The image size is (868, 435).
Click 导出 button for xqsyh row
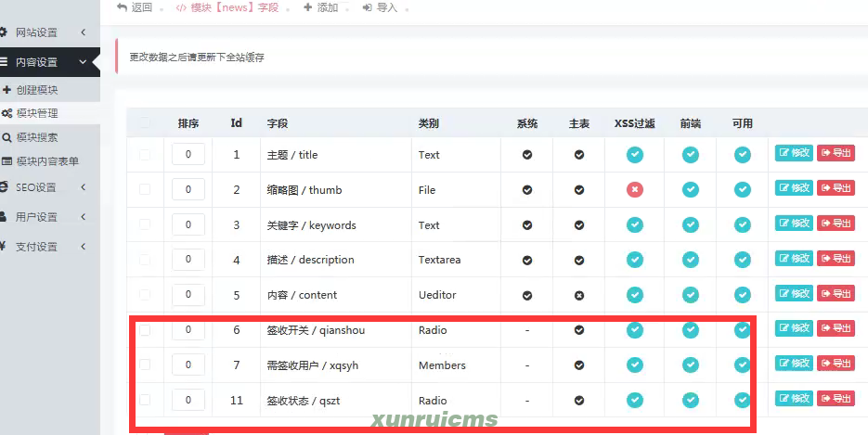pos(836,364)
